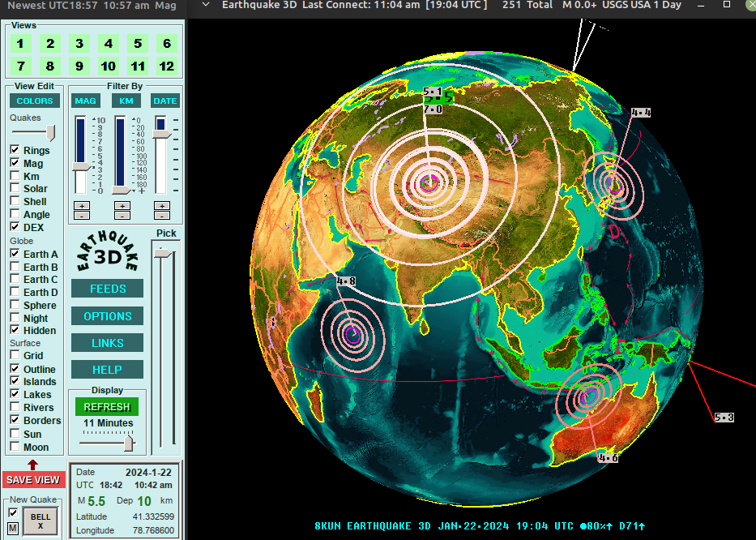The image size is (756, 540).
Task: Enable the Sun checkbox
Action: click(15, 433)
